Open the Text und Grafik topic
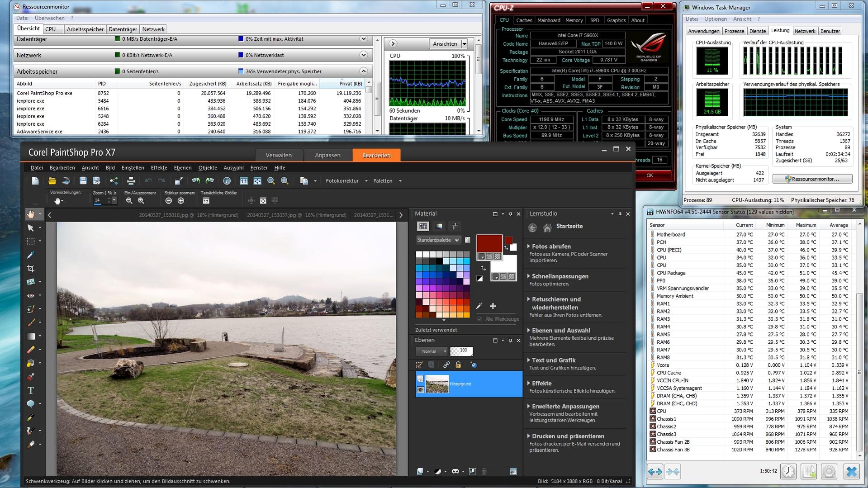868x488 pixels. pyautogui.click(x=554, y=360)
